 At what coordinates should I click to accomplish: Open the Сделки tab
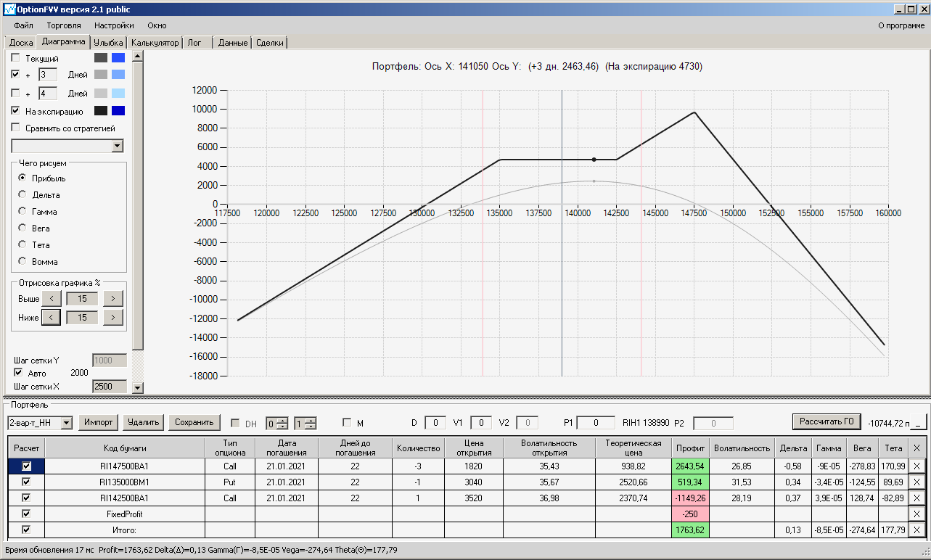270,43
